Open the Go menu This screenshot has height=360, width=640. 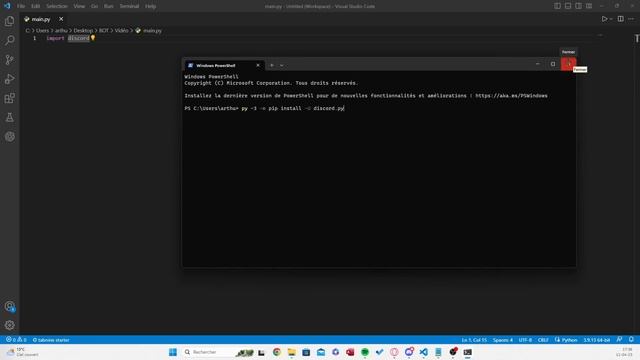[x=94, y=6]
